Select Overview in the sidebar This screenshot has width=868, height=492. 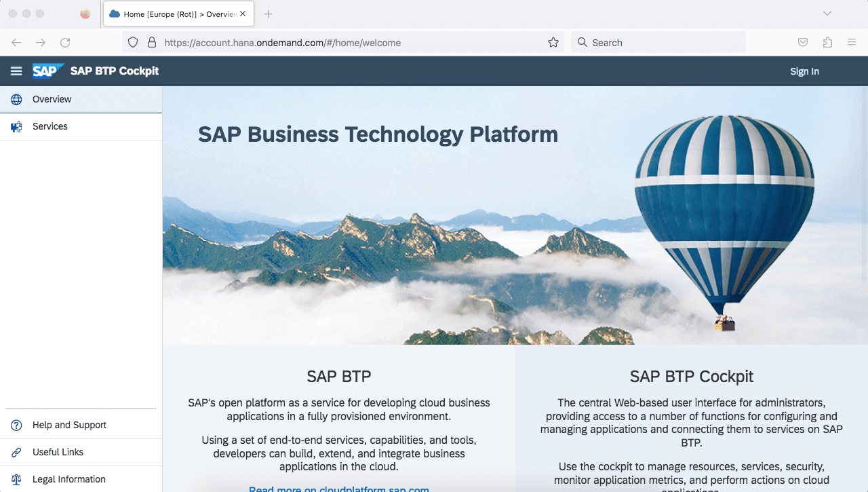pyautogui.click(x=52, y=100)
